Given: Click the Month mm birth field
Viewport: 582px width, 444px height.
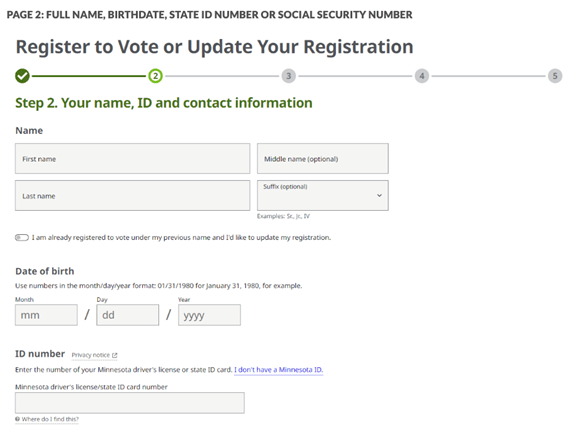Looking at the screenshot, I should pos(46,315).
